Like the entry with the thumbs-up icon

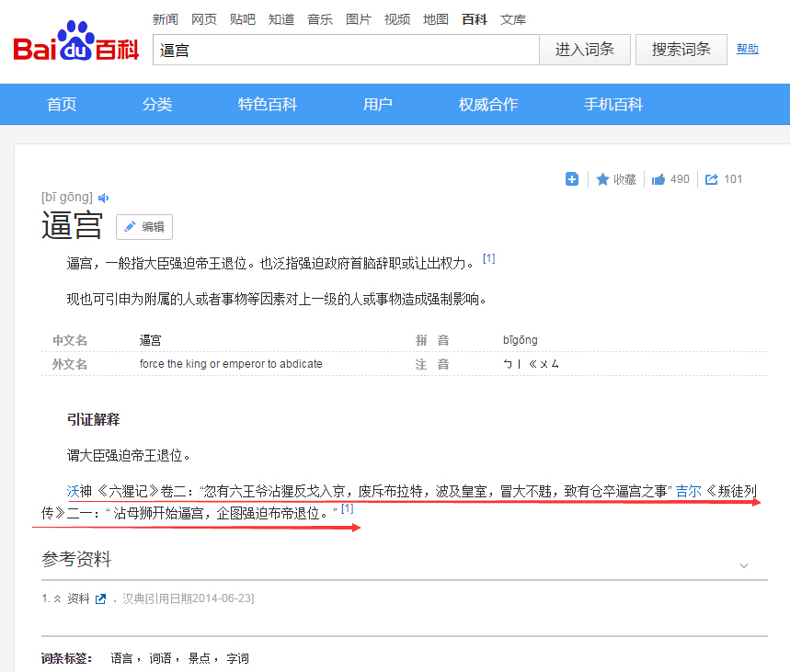(658, 179)
